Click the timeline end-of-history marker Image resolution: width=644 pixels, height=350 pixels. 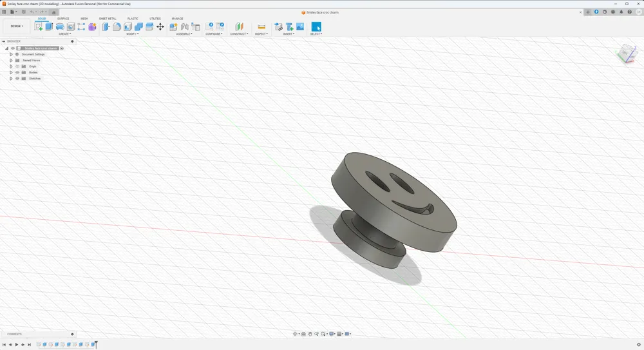click(96, 345)
